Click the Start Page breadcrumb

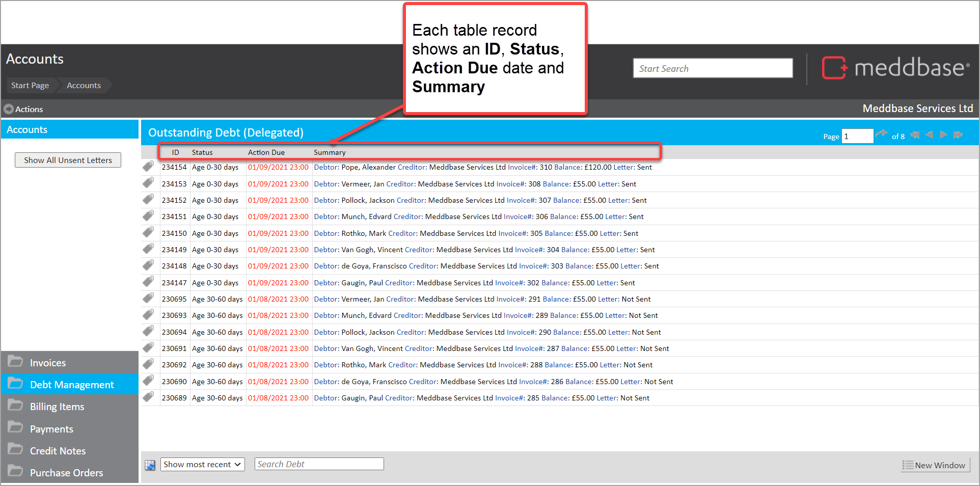click(30, 86)
